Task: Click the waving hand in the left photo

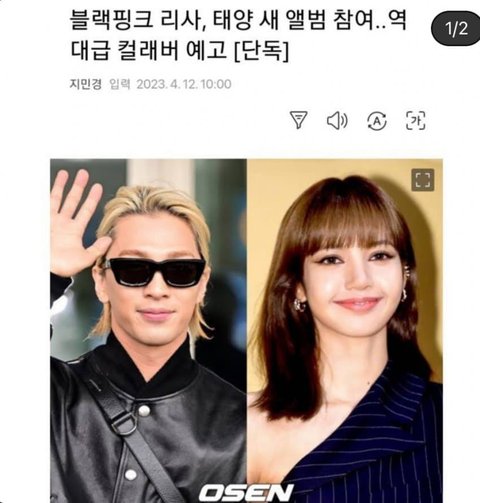Action: coord(77,222)
